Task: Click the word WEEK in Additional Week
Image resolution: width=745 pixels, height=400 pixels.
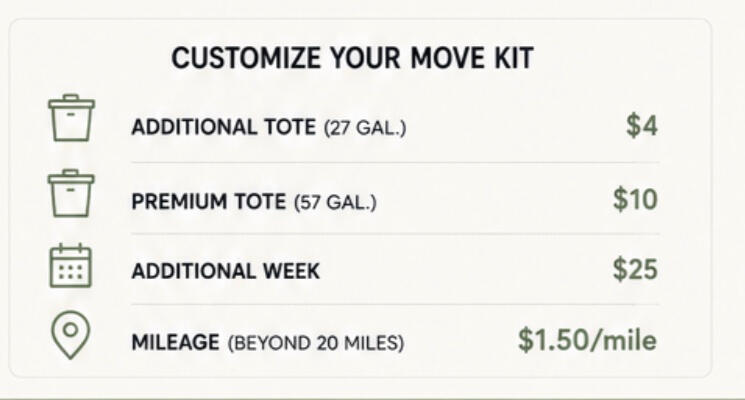Action: [292, 271]
